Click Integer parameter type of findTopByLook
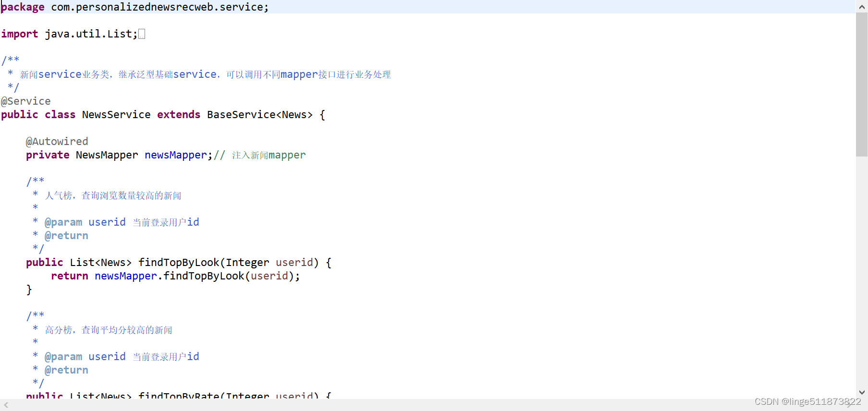Image resolution: width=868 pixels, height=411 pixels. point(248,263)
